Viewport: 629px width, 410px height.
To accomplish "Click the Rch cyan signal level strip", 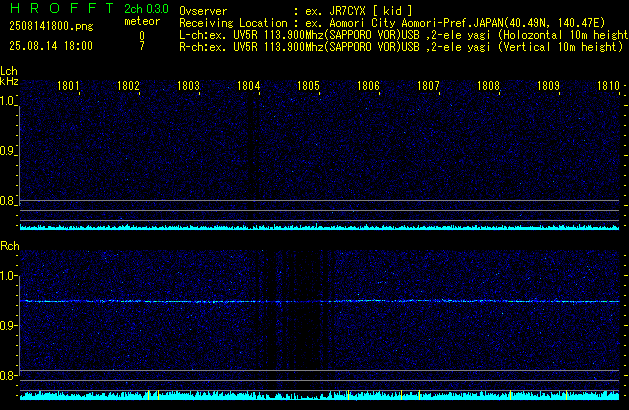I will click(x=319, y=395).
